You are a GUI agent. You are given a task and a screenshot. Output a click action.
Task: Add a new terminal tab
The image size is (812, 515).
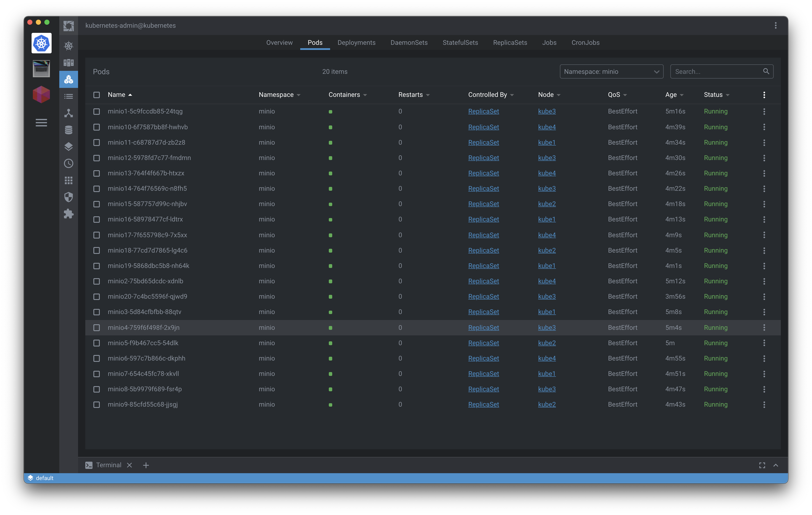(x=146, y=465)
